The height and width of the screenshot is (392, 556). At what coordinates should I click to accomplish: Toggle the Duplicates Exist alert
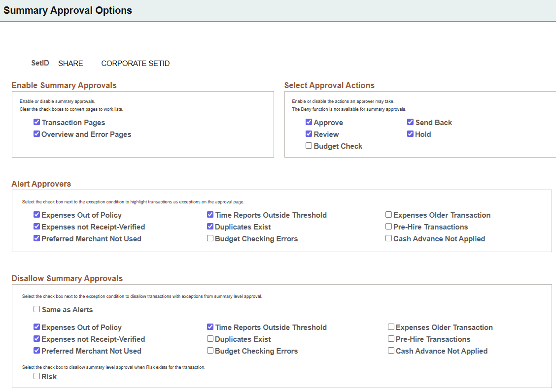coord(210,227)
